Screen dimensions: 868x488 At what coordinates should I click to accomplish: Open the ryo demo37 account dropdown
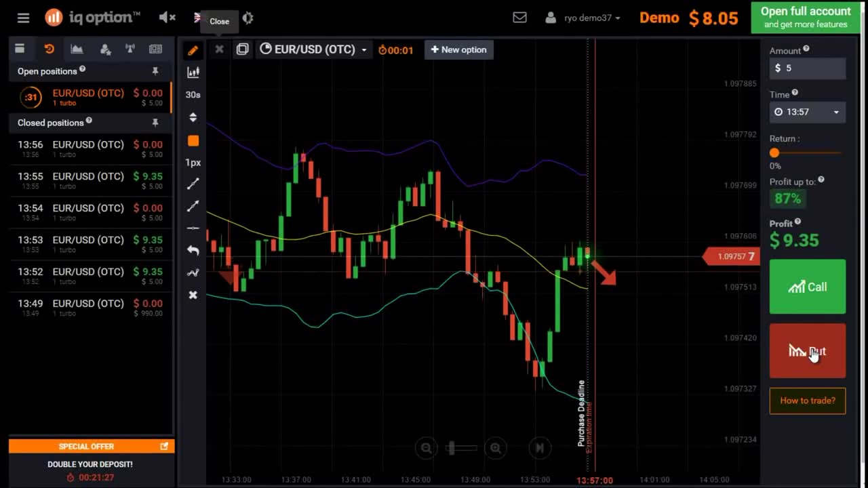coord(583,18)
